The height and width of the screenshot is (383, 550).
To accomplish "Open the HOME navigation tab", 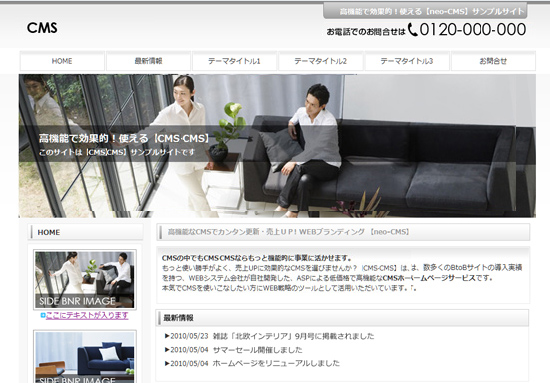I will click(62, 61).
